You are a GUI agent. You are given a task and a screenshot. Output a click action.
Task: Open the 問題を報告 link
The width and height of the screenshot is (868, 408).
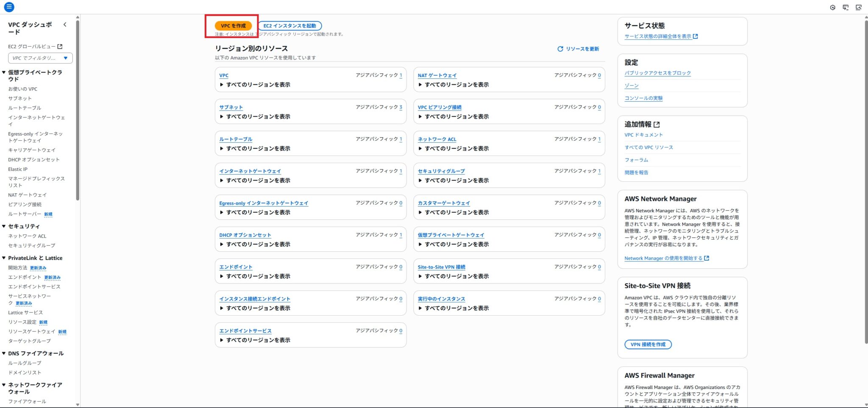[636, 173]
